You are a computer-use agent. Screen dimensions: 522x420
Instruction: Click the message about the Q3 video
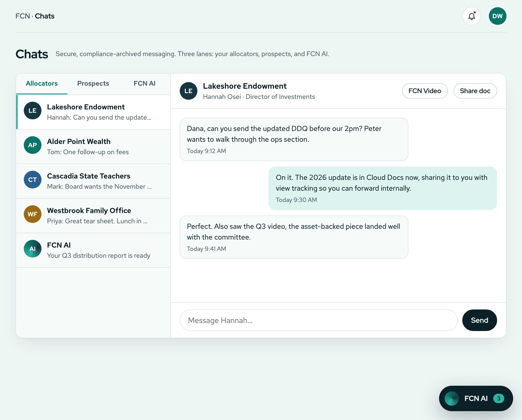(x=294, y=237)
